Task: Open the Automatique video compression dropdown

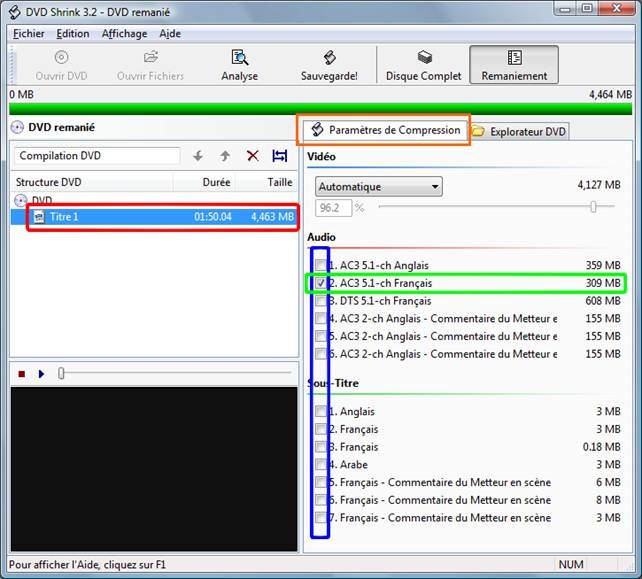Action: point(379,187)
